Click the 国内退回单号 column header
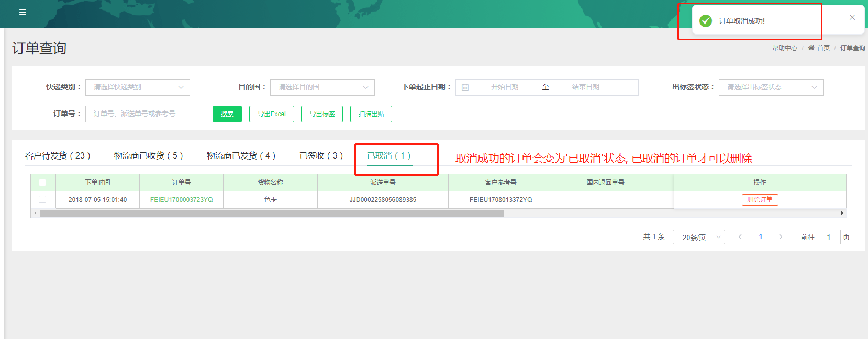This screenshot has width=868, height=339. [x=605, y=183]
